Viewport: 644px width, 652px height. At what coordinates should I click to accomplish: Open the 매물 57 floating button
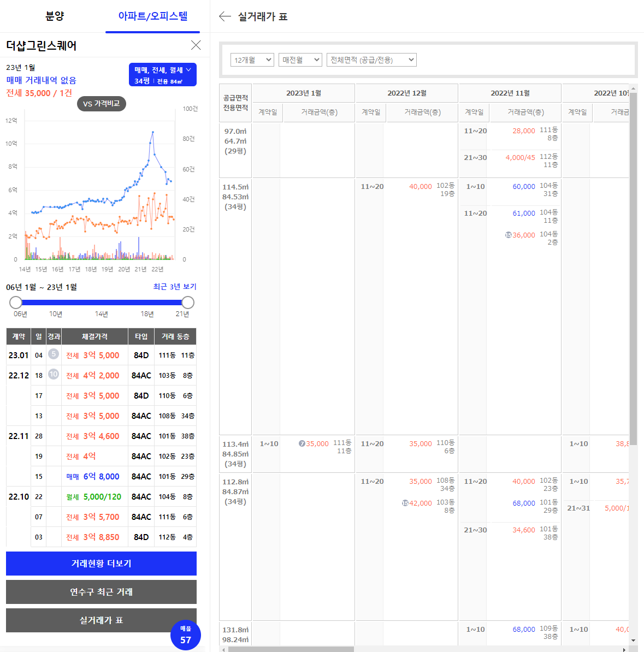pos(186,635)
